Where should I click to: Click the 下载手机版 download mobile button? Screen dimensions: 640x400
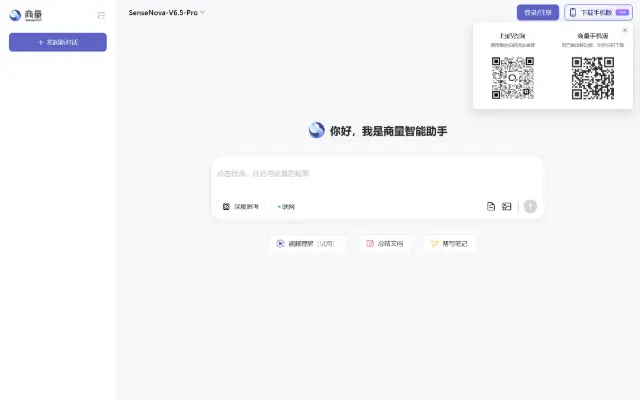[598, 13]
